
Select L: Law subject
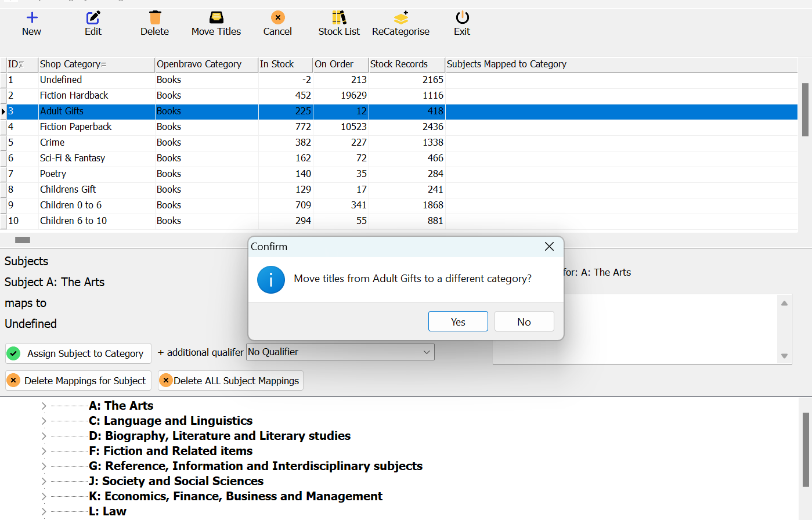pos(107,511)
